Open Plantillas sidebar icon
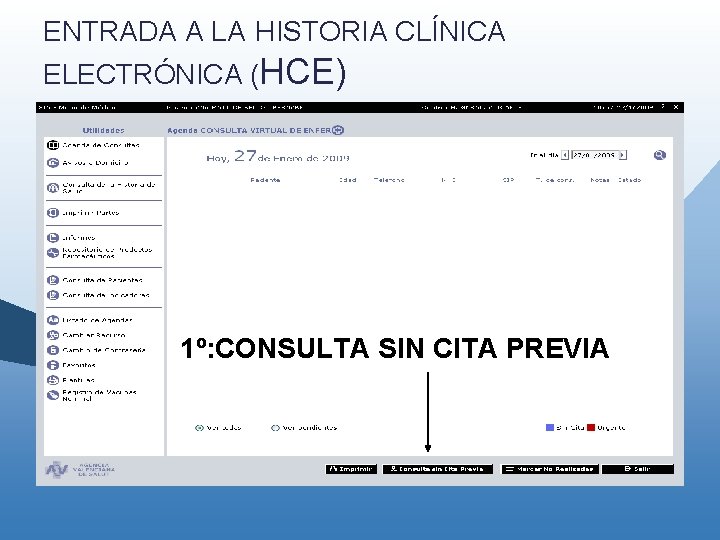 (53, 380)
